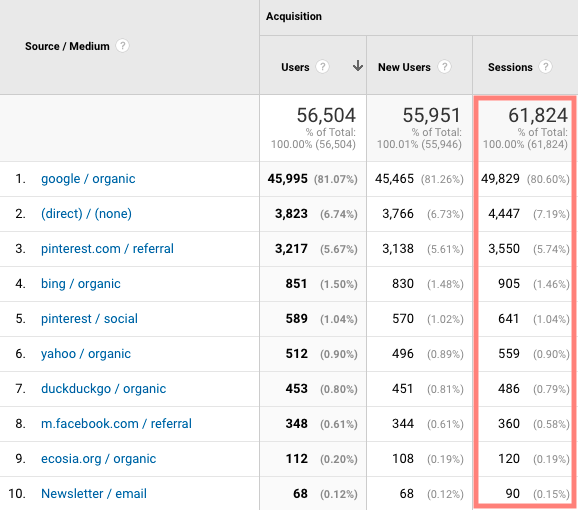Screen dimensions: 578x510
Task: Click Users value 851 for bing
Action: click(296, 284)
